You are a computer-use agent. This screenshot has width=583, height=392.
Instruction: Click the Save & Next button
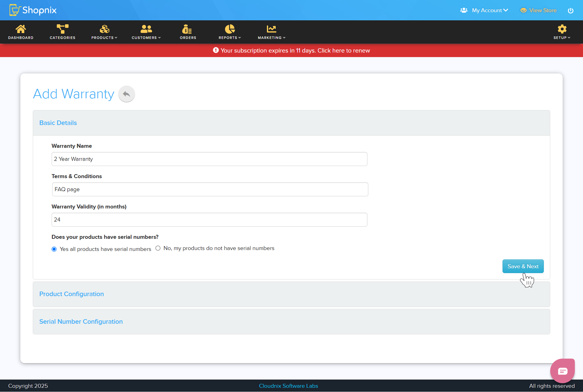(x=523, y=266)
